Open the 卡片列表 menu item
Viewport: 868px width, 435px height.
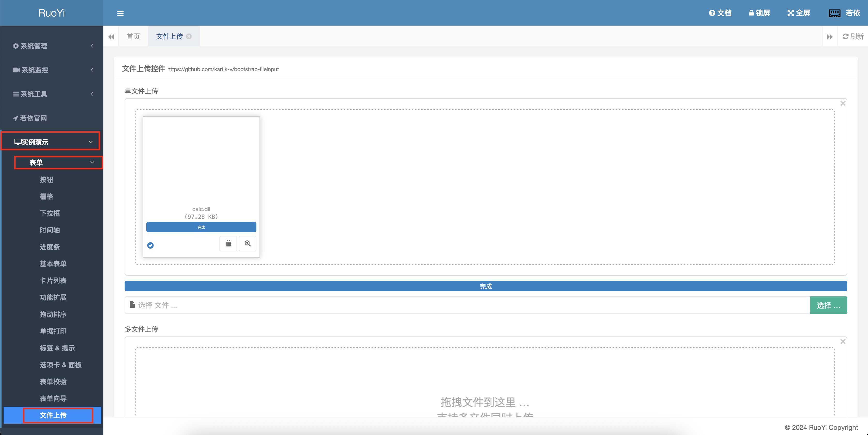click(x=53, y=281)
